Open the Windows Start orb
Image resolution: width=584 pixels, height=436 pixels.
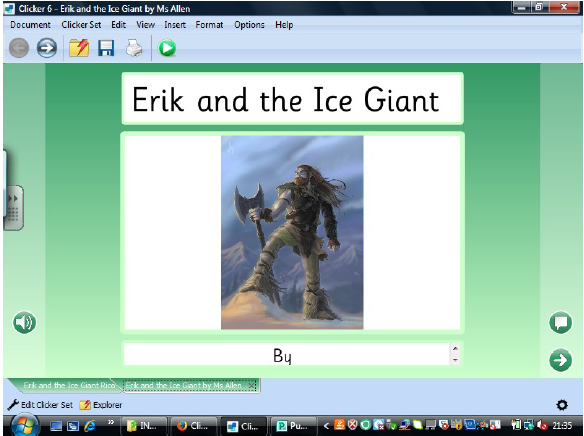point(25,425)
